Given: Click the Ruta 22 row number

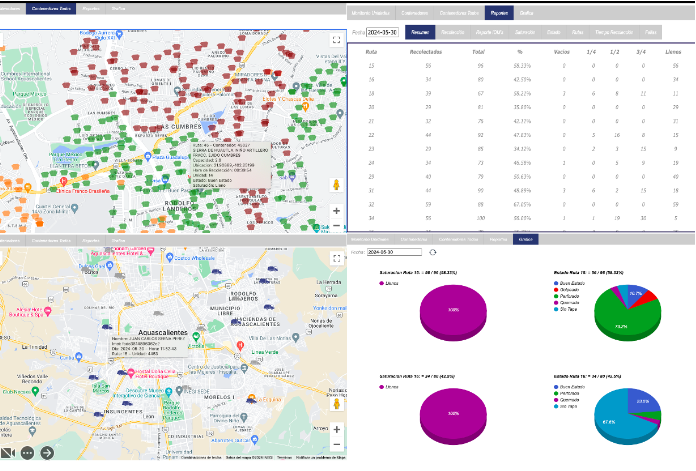Looking at the screenshot, I should [371, 135].
